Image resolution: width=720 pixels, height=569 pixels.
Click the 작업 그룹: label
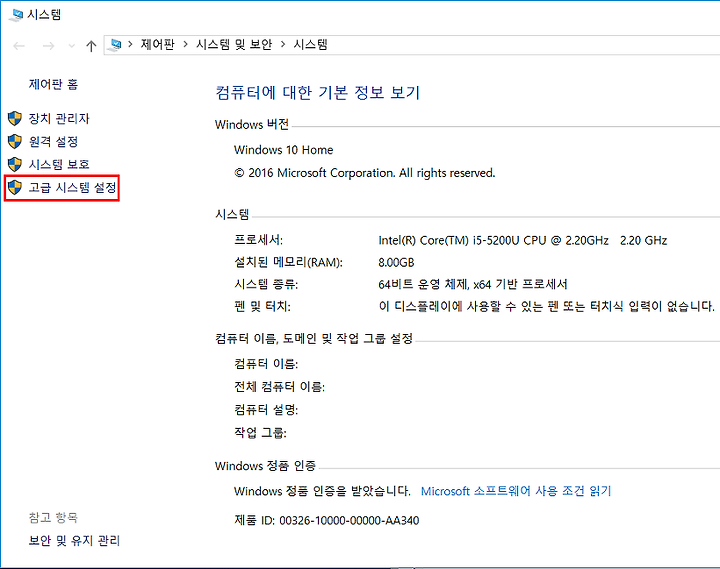coord(260,433)
